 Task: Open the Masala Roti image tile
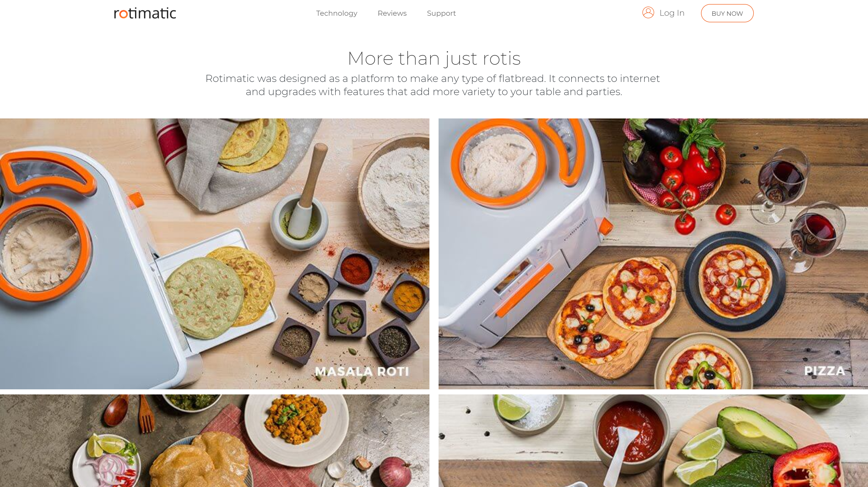click(x=215, y=254)
